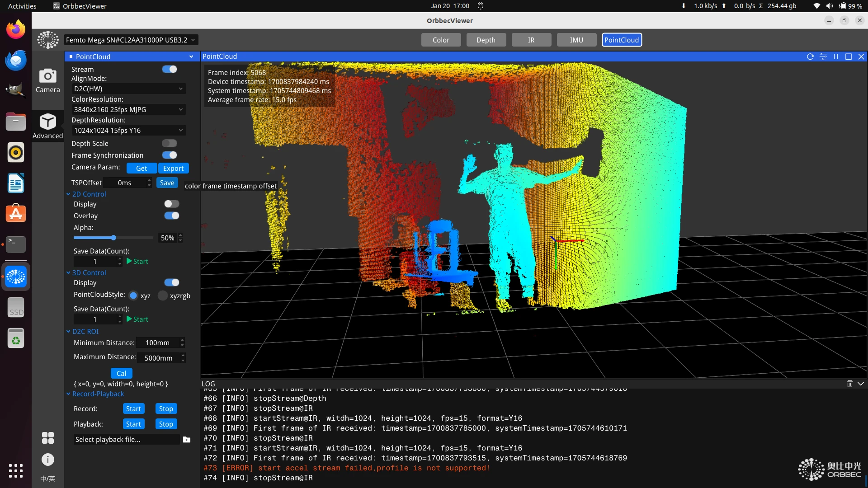
Task: Start recording with Record Start button
Action: 133,408
